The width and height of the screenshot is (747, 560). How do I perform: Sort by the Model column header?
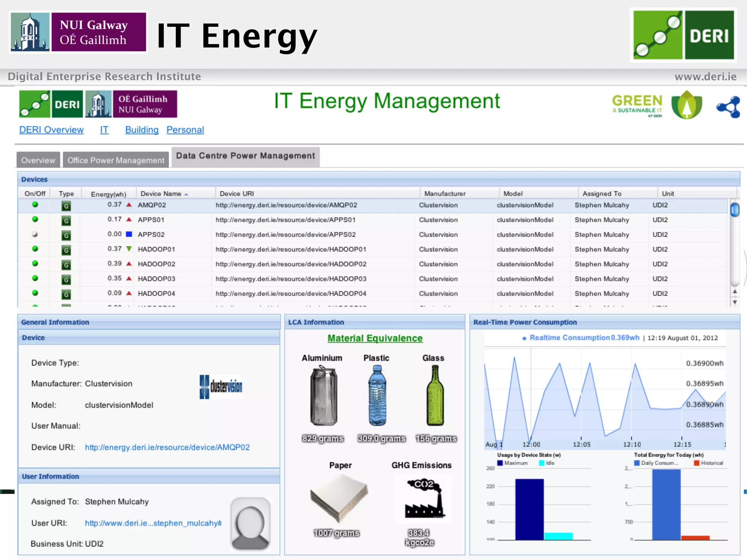click(x=538, y=194)
